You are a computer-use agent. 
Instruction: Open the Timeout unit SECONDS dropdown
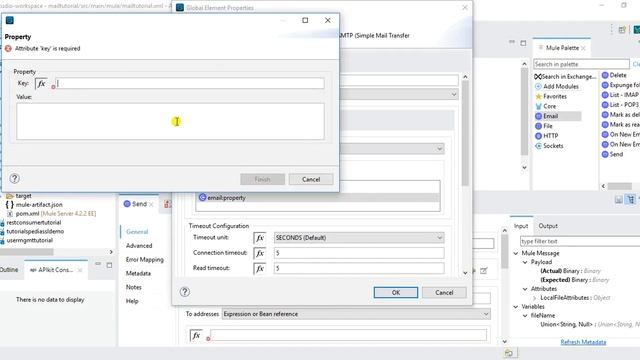[359, 238]
